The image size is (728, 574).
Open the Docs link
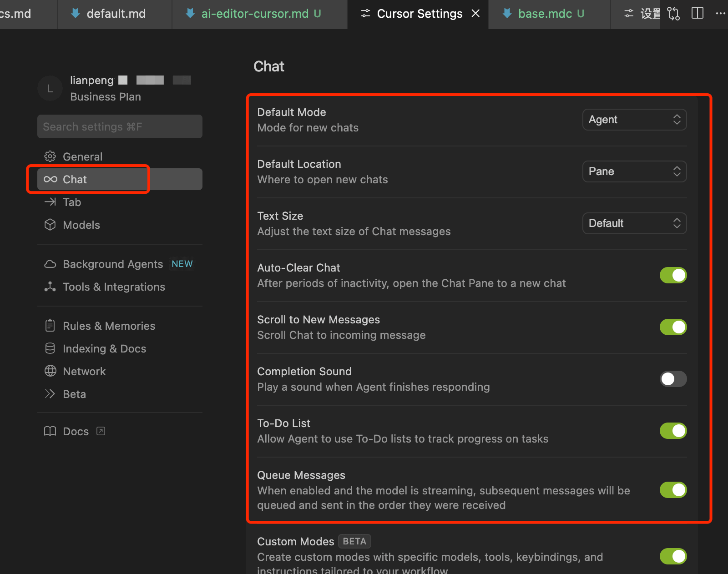tap(120, 431)
